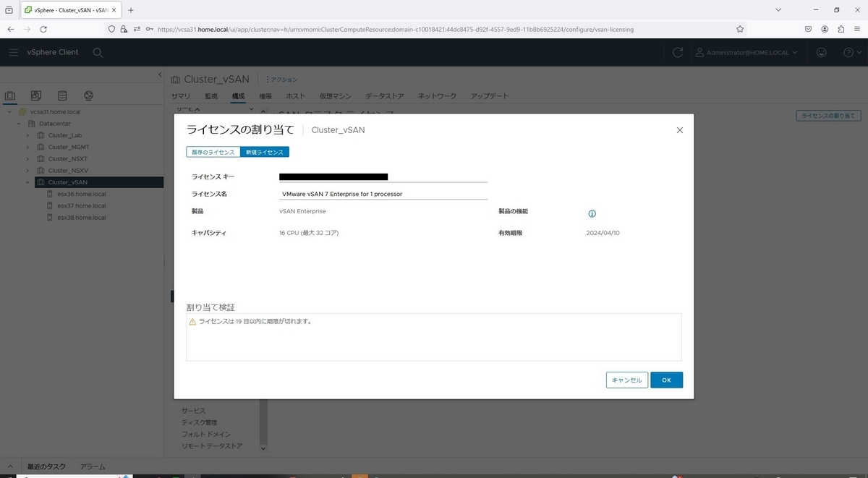This screenshot has height=478, width=868.
Task: Expand the Cluster_NSXT tree node
Action: pos(28,158)
